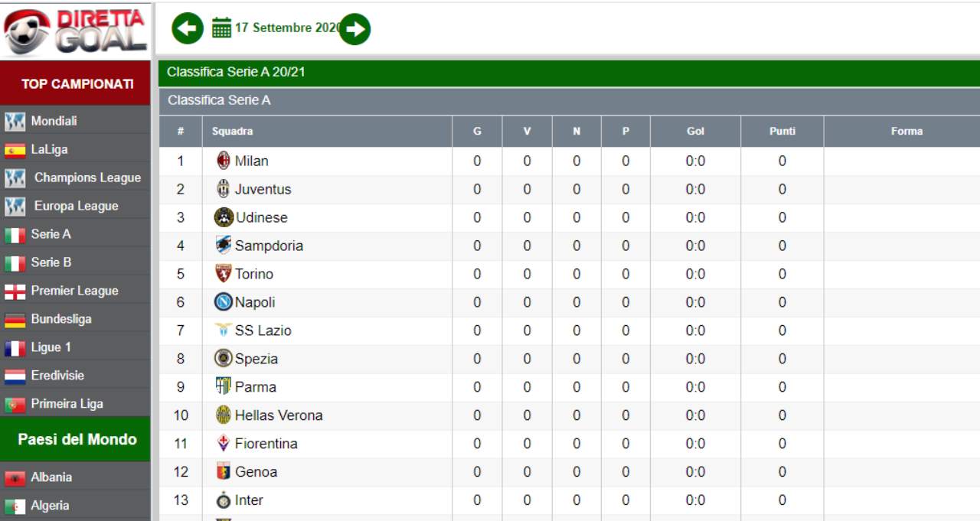Click the 17 Settembre 2020 date text
Image resolution: width=980 pixels, height=521 pixels.
point(287,28)
